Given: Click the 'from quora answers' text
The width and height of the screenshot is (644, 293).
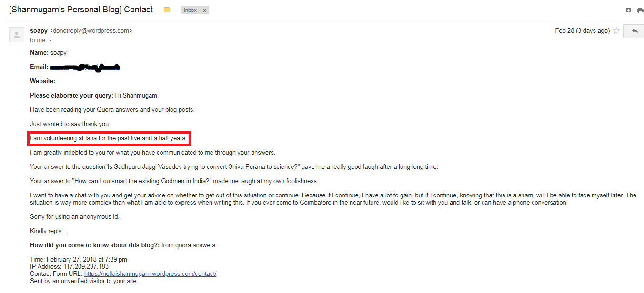Looking at the screenshot, I should tap(188, 245).
